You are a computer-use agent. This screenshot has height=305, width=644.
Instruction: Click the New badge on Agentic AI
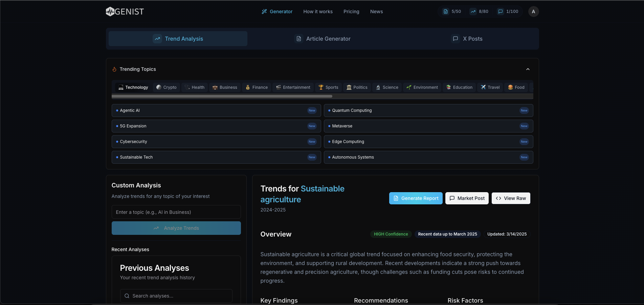pyautogui.click(x=312, y=110)
